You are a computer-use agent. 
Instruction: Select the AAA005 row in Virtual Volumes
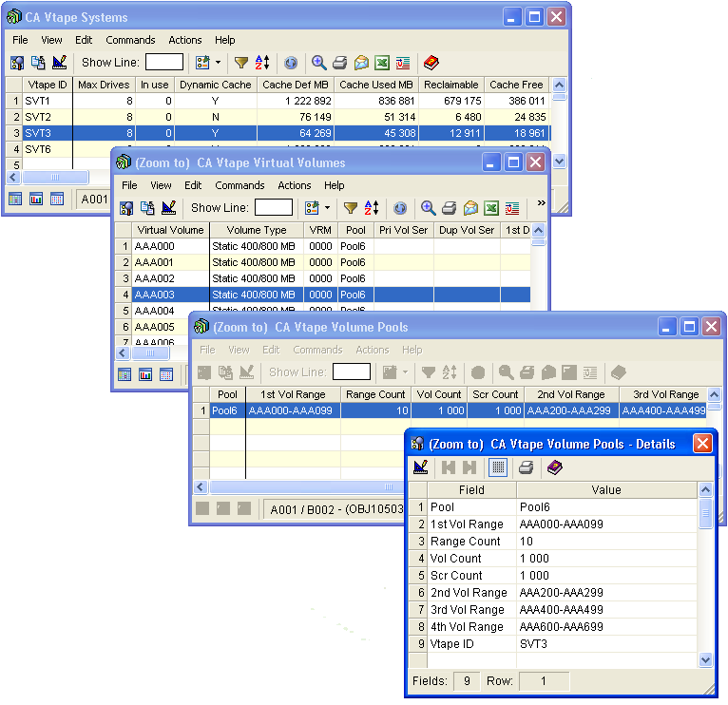(x=153, y=327)
